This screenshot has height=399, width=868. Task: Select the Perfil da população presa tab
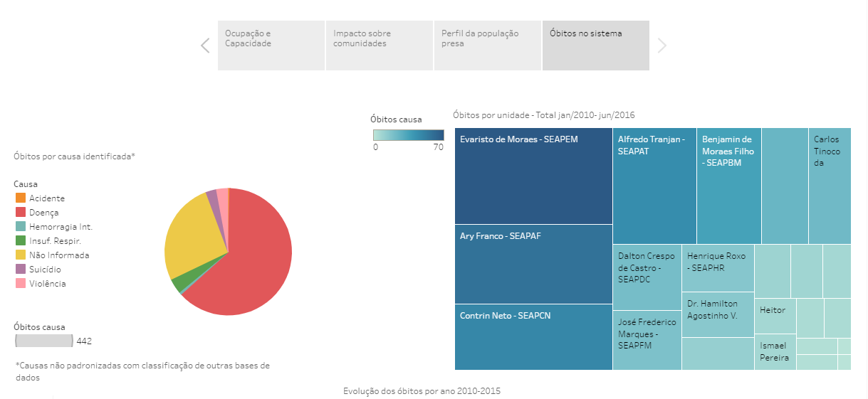487,46
